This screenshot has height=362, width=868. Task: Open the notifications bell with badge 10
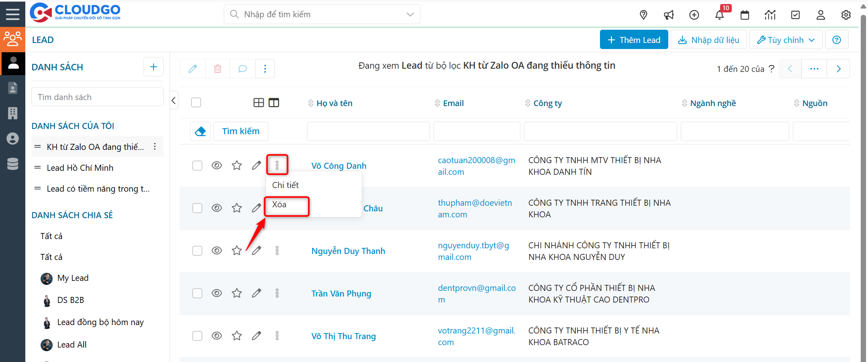point(719,15)
